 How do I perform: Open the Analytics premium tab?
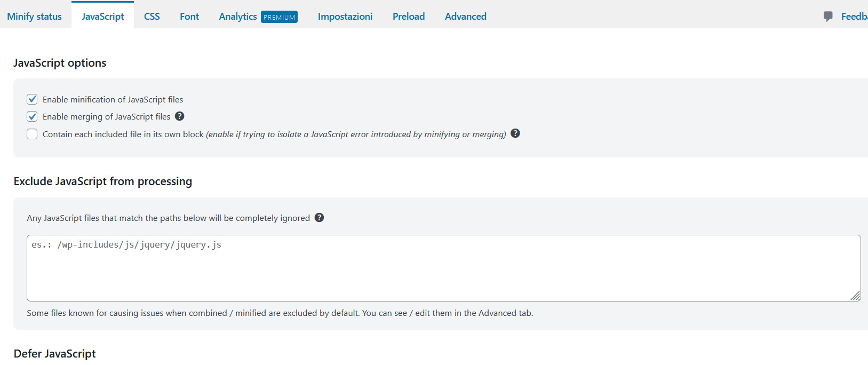pyautogui.click(x=258, y=17)
